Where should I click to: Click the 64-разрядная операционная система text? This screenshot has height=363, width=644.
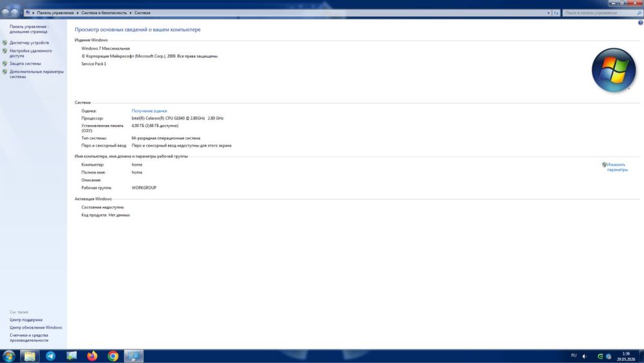(166, 139)
